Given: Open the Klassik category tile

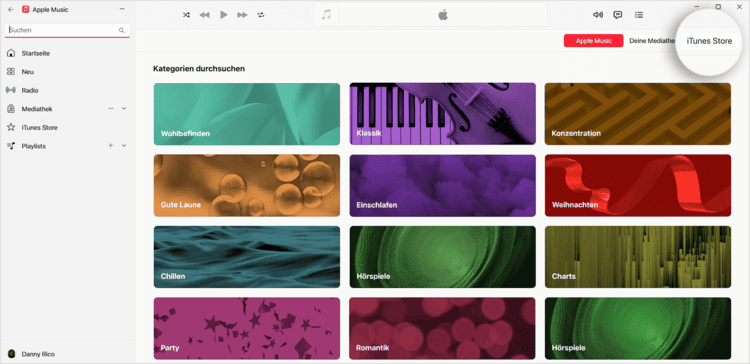Looking at the screenshot, I should tap(442, 114).
